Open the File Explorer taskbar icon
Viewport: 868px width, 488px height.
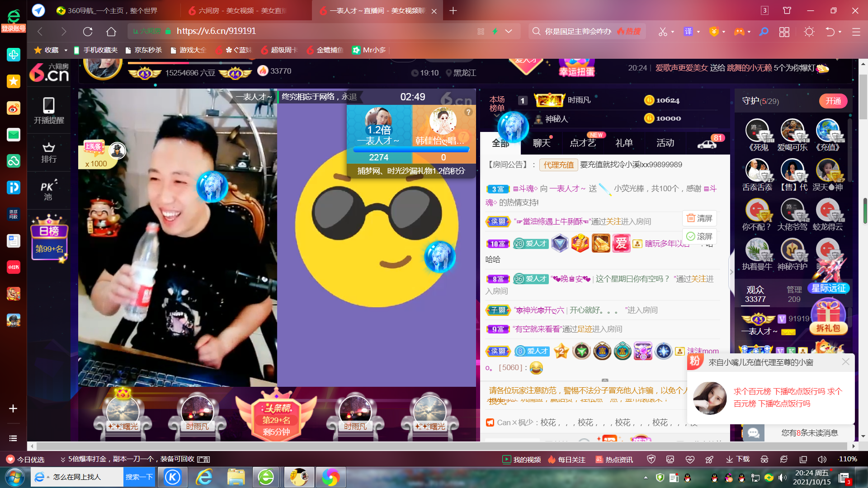point(236,477)
